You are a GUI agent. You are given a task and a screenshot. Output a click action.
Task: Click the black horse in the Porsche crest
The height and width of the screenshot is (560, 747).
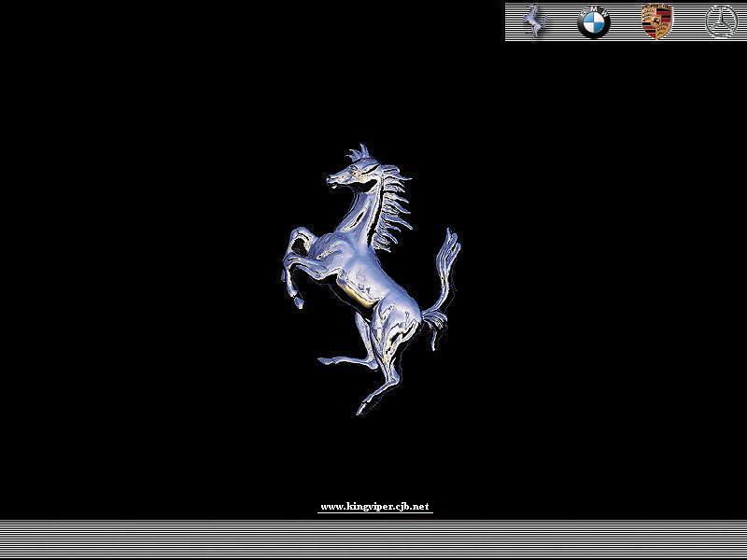[x=657, y=21]
